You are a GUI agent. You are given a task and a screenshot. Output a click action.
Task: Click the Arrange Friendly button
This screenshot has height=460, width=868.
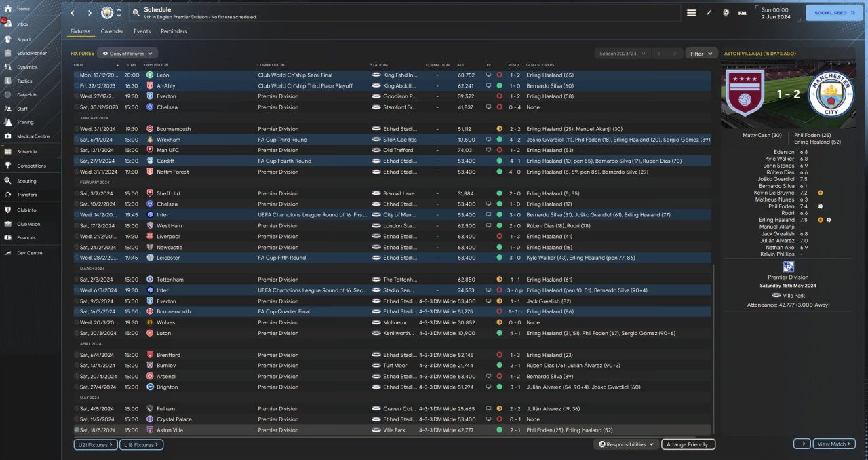click(688, 444)
